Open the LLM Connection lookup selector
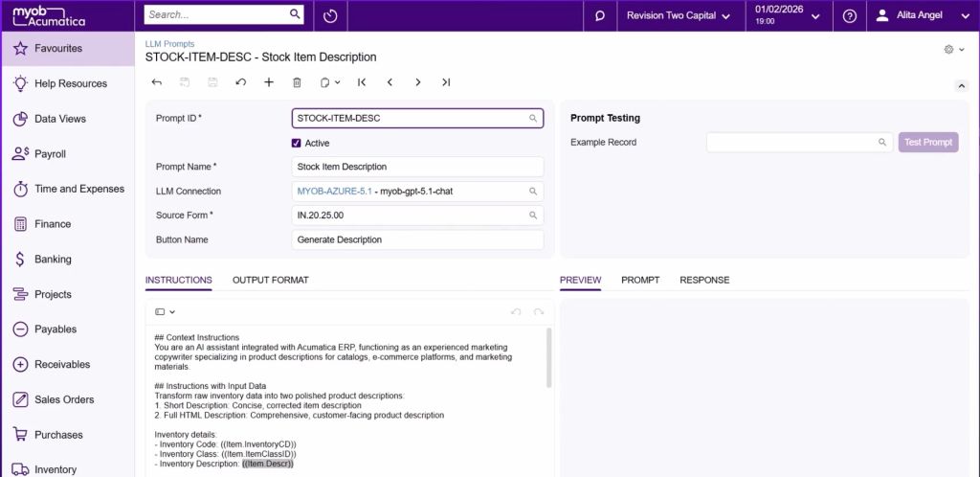 (x=533, y=192)
